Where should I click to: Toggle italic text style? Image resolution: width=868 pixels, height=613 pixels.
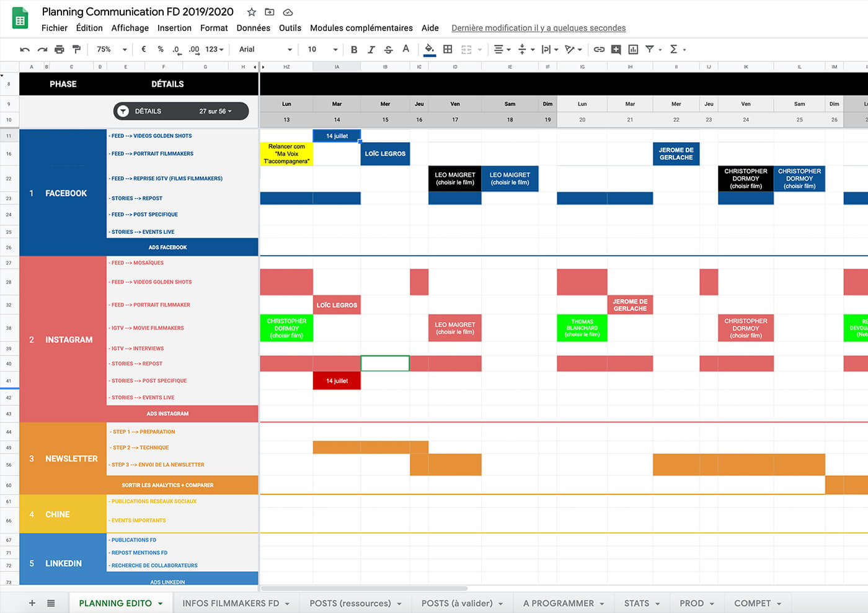click(371, 50)
